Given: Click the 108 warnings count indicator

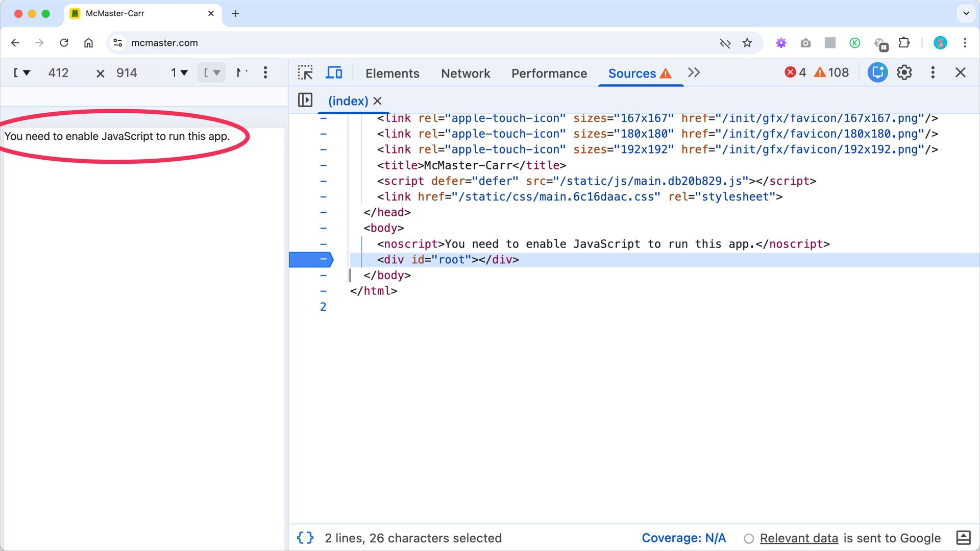Looking at the screenshot, I should (x=831, y=72).
